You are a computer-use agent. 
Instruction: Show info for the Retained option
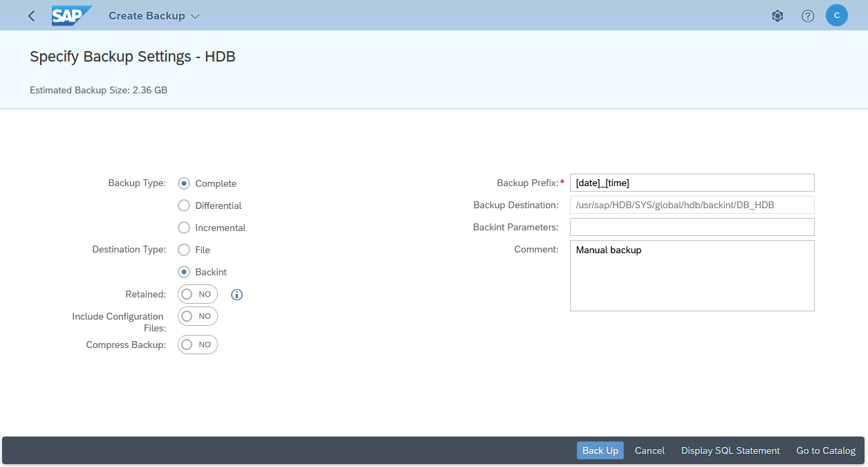click(237, 295)
